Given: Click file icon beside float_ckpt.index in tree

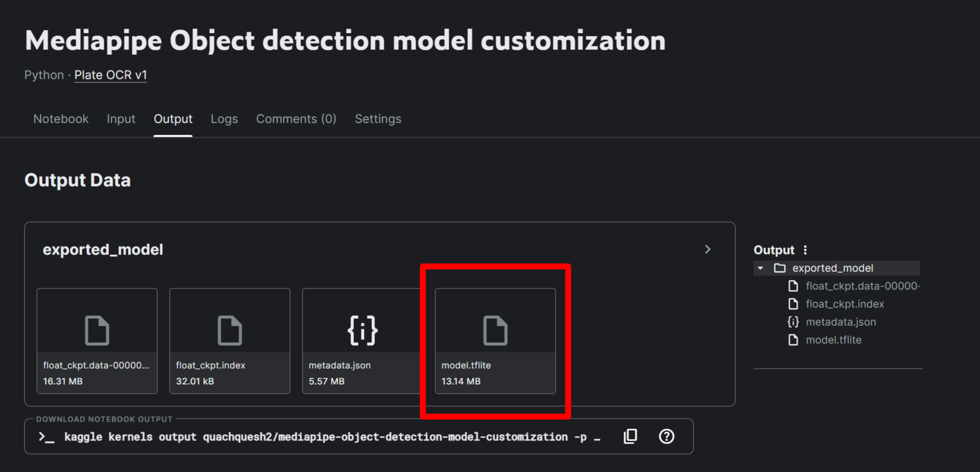Looking at the screenshot, I should click(x=793, y=304).
